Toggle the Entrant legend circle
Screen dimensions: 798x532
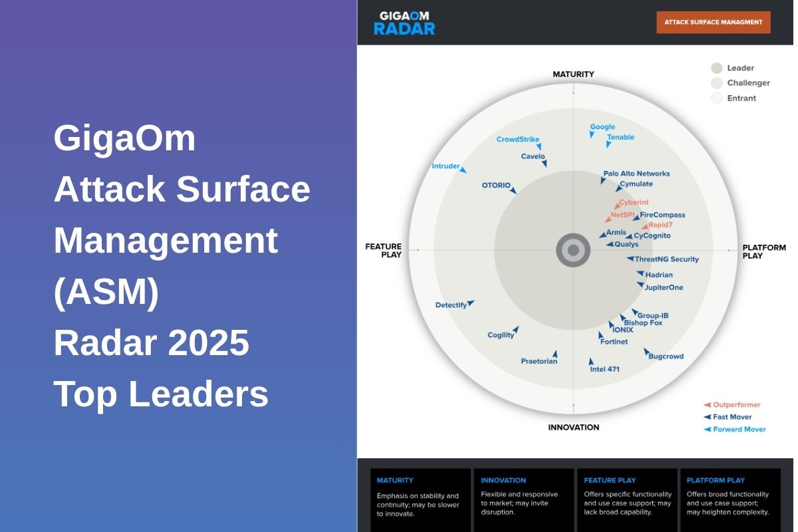point(717,98)
